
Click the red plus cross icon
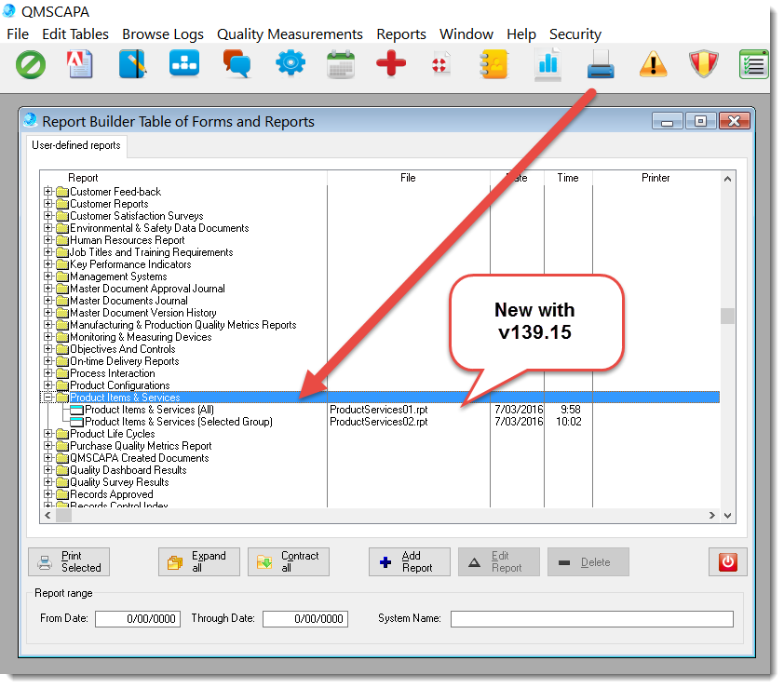(x=391, y=64)
